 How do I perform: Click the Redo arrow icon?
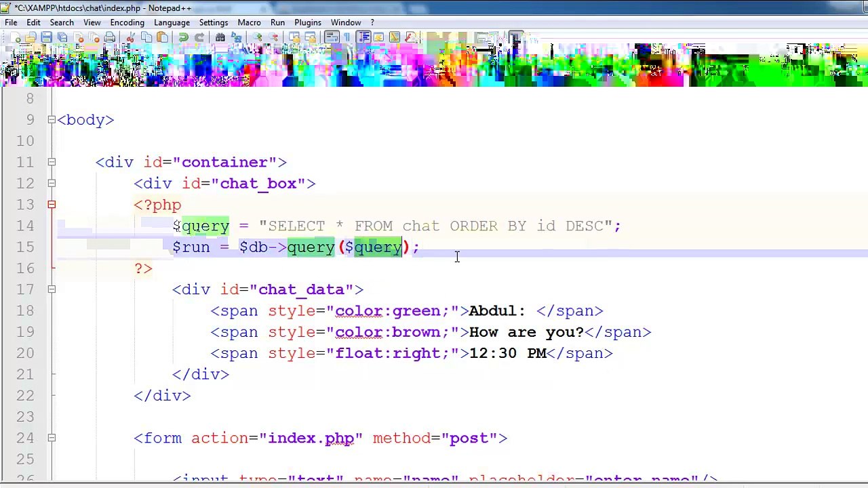199,37
